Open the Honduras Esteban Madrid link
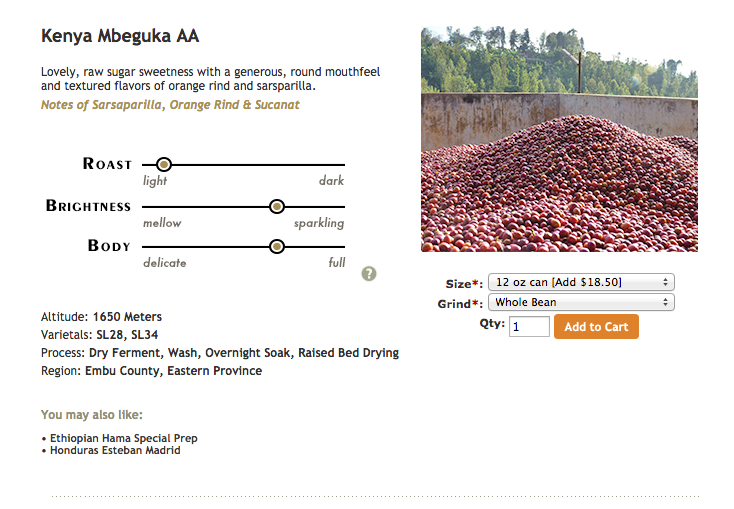The image size is (734, 509). click(x=115, y=450)
